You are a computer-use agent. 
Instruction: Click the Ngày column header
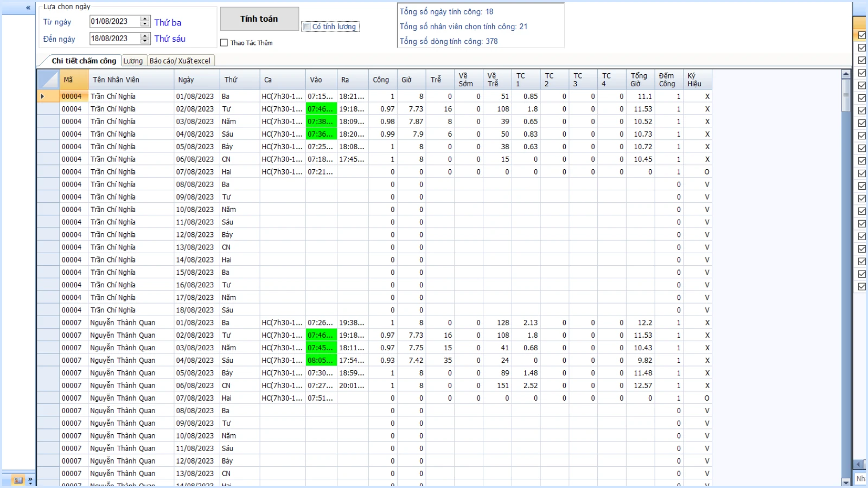[x=197, y=80]
